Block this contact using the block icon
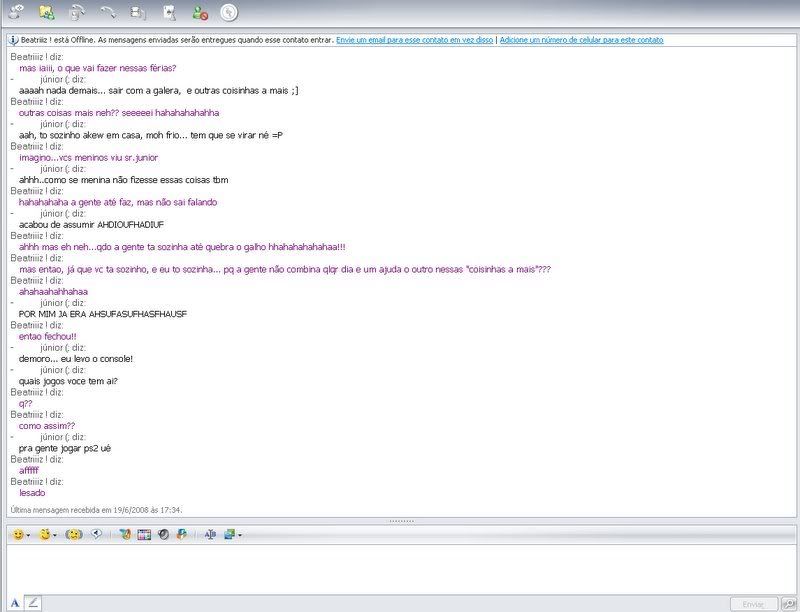Image resolution: width=800 pixels, height=612 pixels. coord(199,13)
